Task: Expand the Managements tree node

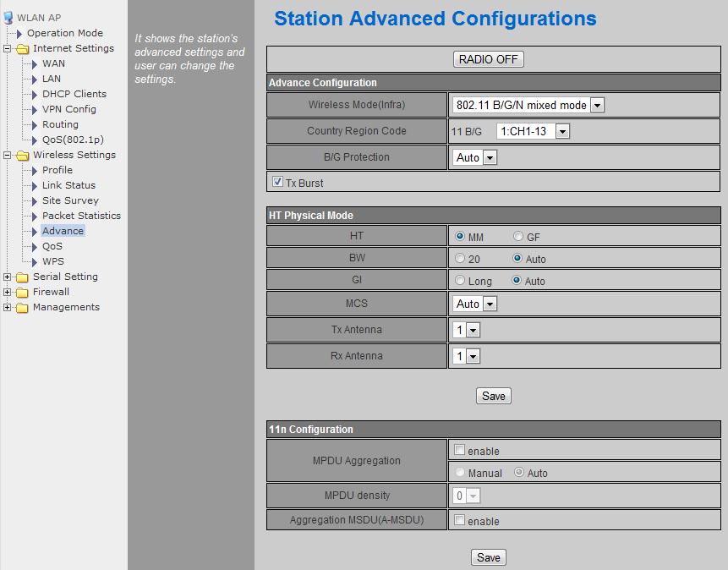Action: point(7,308)
